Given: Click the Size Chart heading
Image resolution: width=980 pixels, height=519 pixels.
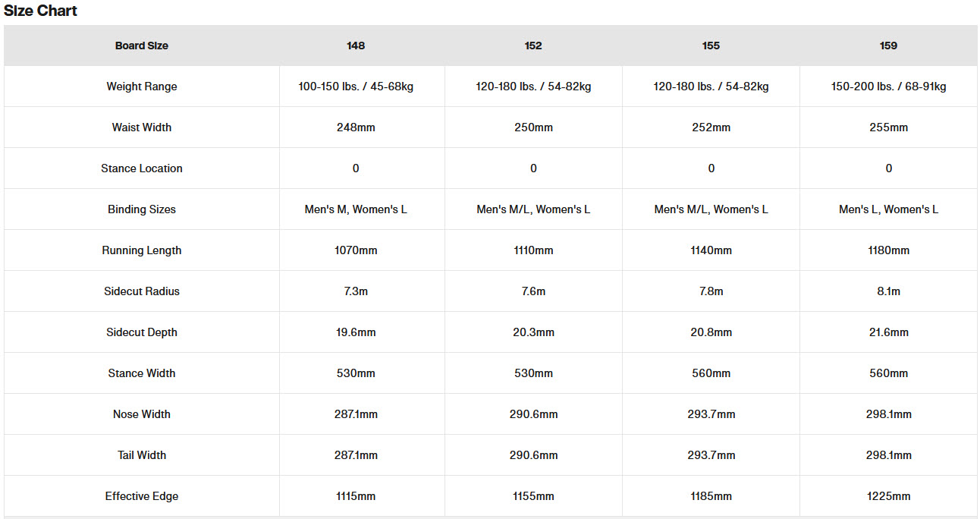Looking at the screenshot, I should (x=40, y=11).
